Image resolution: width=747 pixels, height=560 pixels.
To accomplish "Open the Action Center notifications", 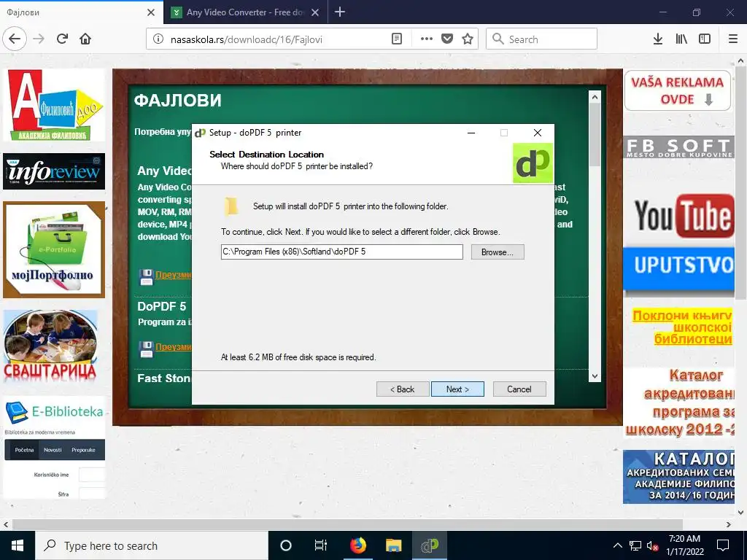I will click(x=723, y=545).
